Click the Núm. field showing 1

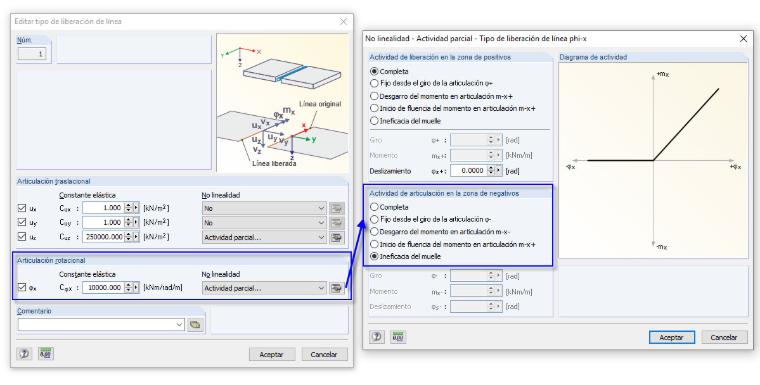32,54
